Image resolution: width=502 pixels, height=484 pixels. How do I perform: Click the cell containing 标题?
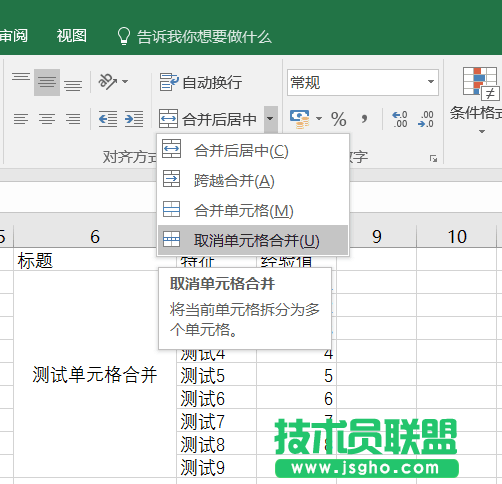point(95,260)
